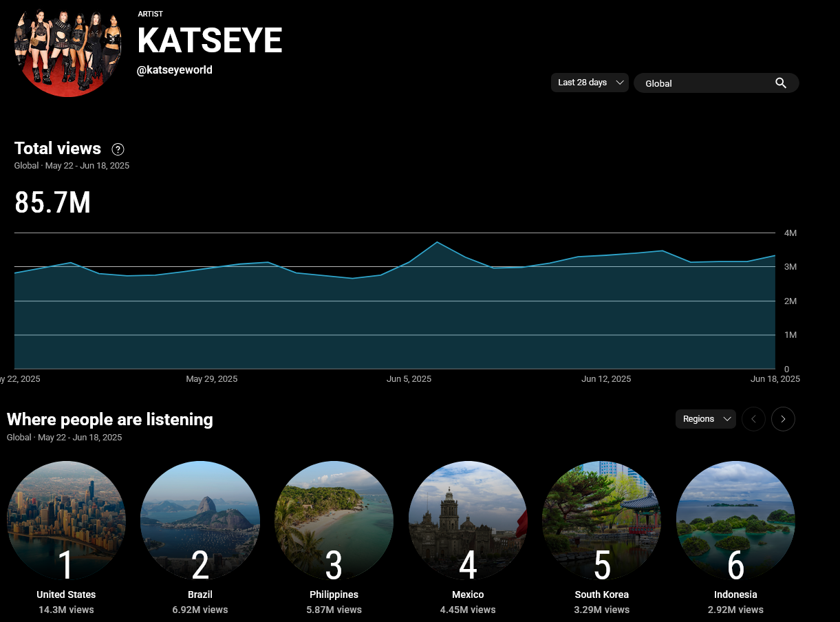Click 14.3M views text
Screen dimensions: 840x622
point(66,610)
